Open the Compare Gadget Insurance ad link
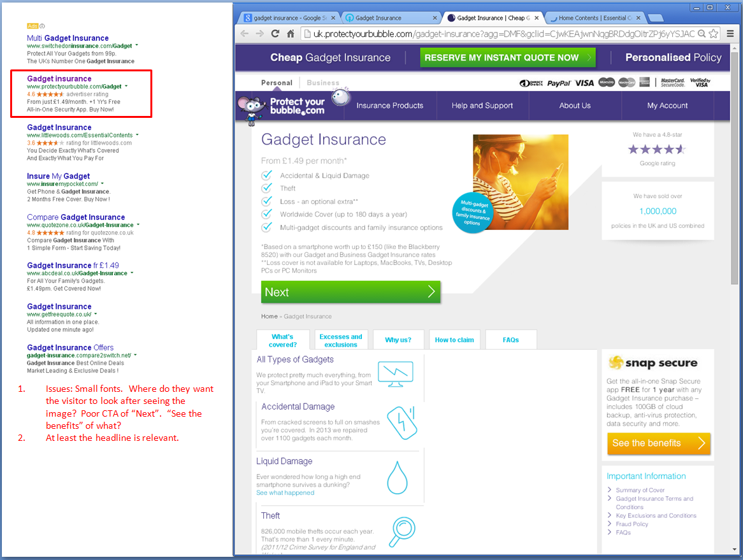 click(76, 217)
